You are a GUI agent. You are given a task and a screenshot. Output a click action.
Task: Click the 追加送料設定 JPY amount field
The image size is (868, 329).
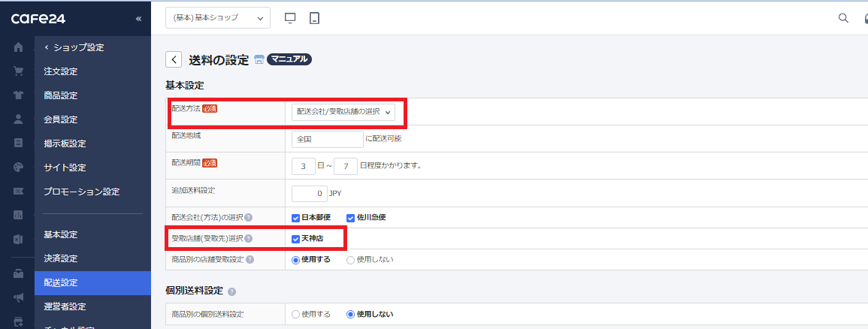coord(309,194)
